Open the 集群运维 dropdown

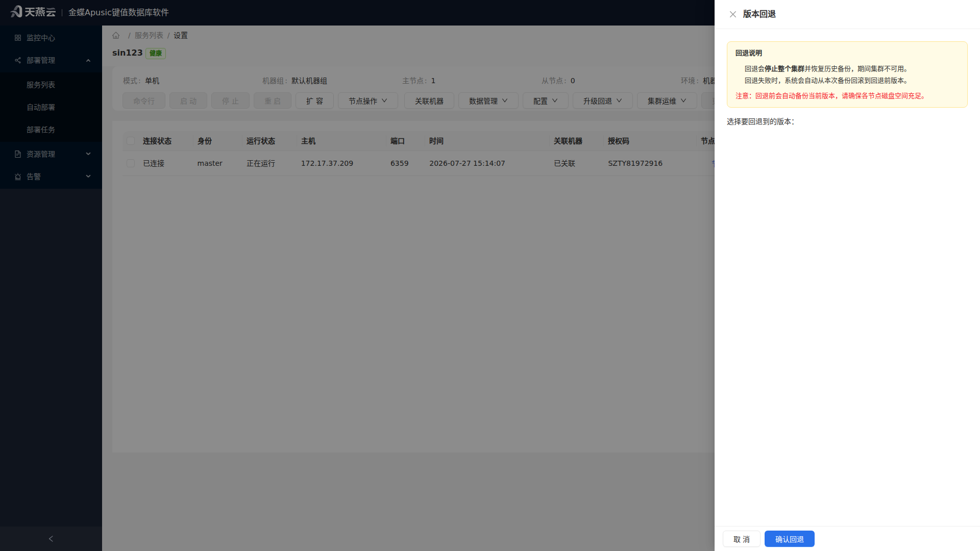point(667,101)
